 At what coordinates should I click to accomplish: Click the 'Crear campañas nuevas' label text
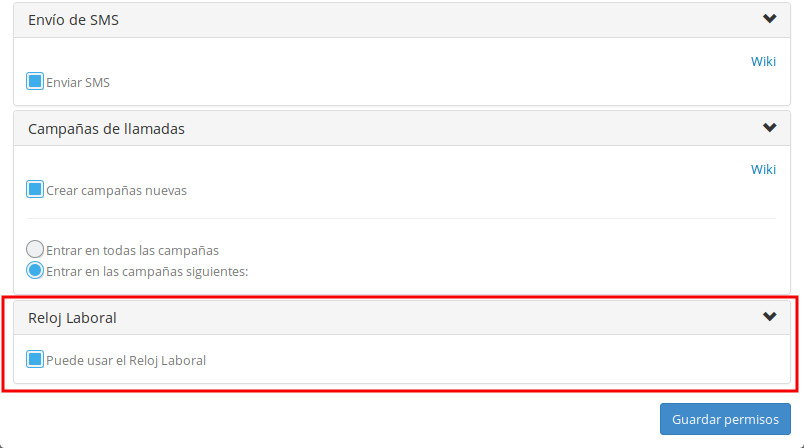click(x=116, y=191)
